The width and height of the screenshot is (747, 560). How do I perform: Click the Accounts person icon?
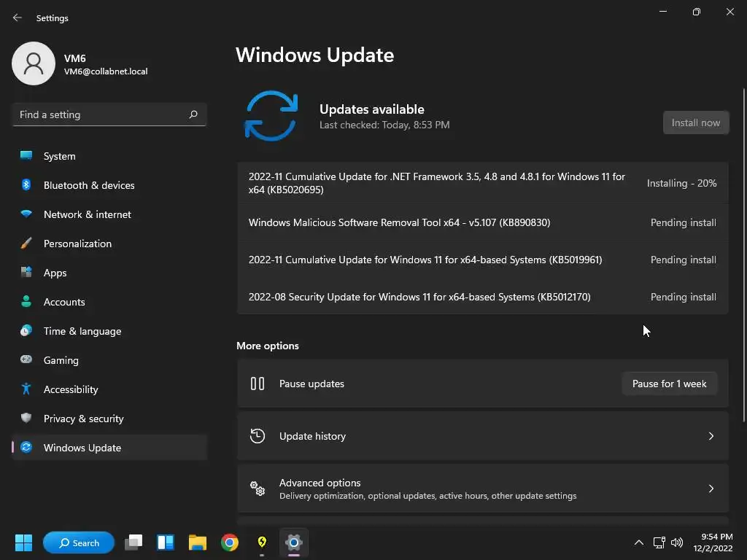26,301
